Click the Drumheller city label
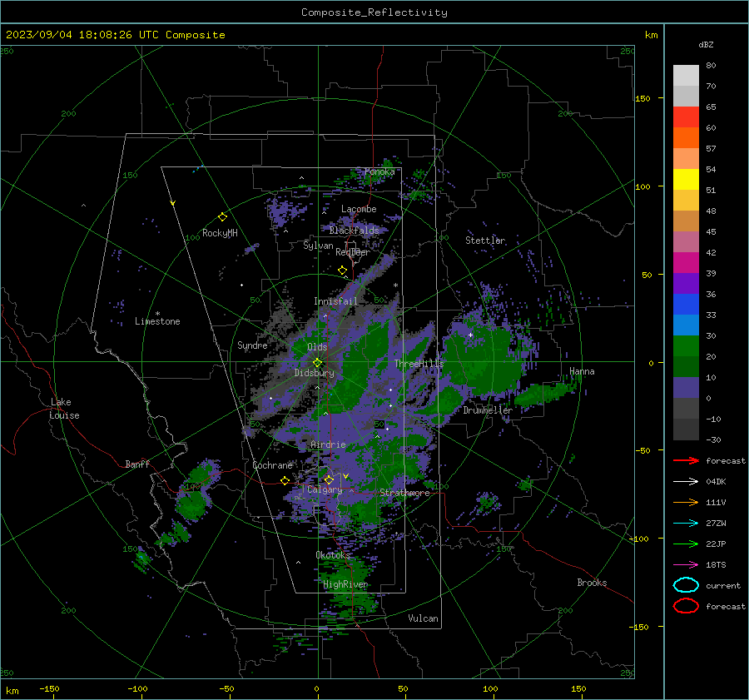This screenshot has height=700, width=749. pyautogui.click(x=488, y=410)
